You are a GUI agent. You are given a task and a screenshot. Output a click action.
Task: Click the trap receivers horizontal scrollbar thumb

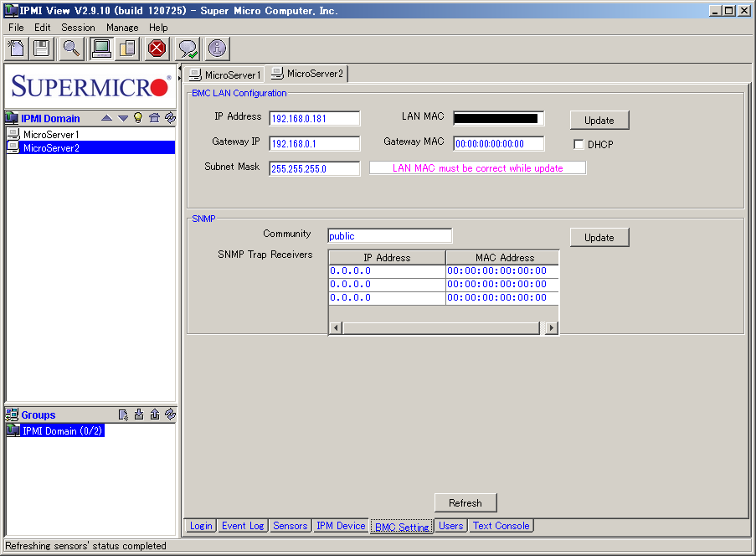coord(441,328)
